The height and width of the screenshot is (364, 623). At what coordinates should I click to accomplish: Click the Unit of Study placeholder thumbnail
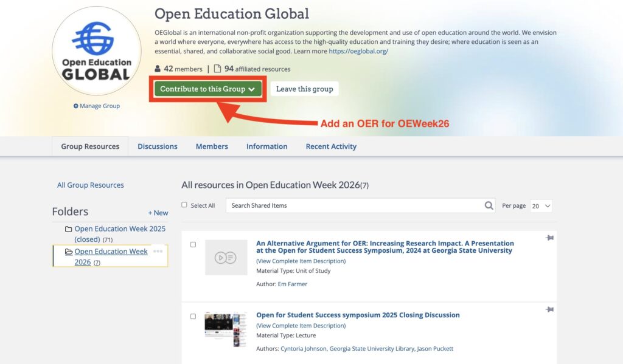pos(226,258)
